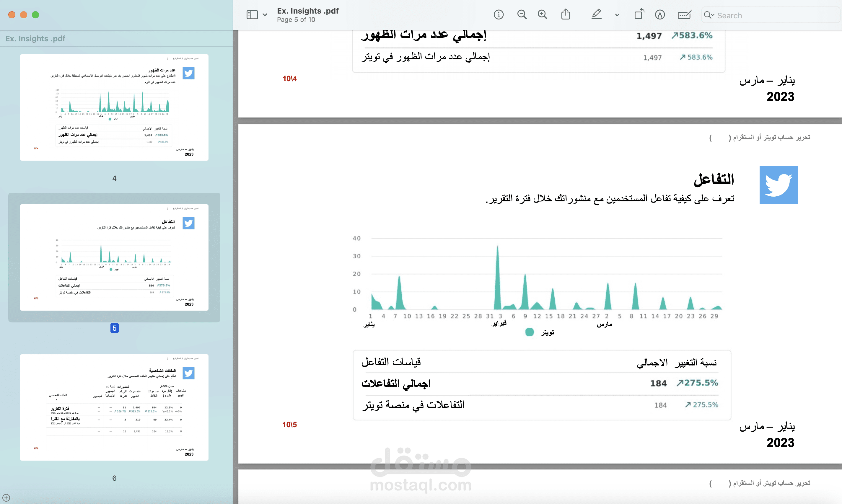Rotate the page with rotate icon
Screen dimensions: 842x504
(639, 14)
